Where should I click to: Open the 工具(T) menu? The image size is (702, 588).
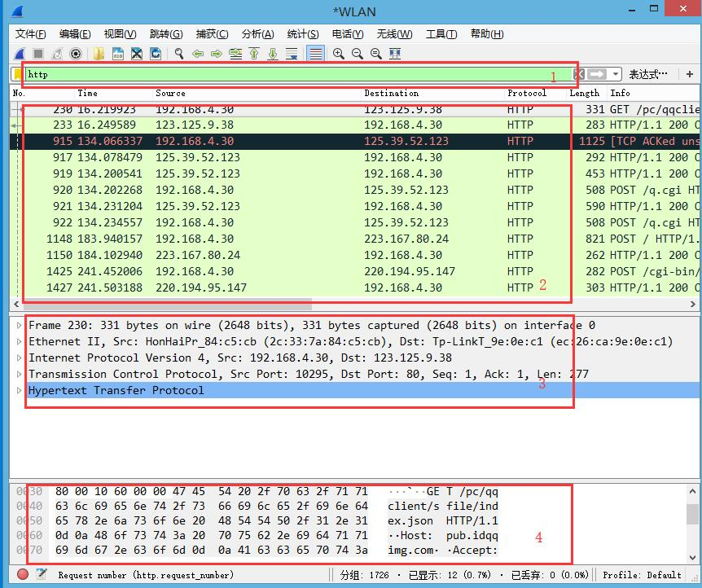[441, 34]
